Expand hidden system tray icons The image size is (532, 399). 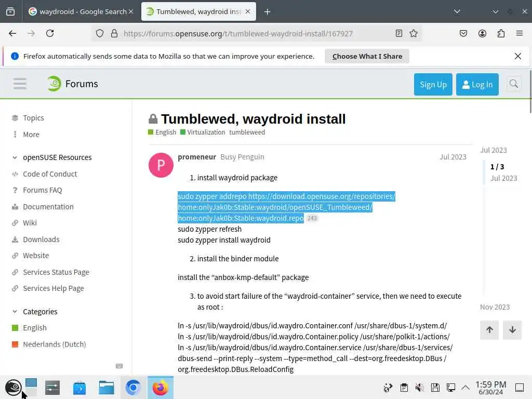pyautogui.click(x=465, y=387)
